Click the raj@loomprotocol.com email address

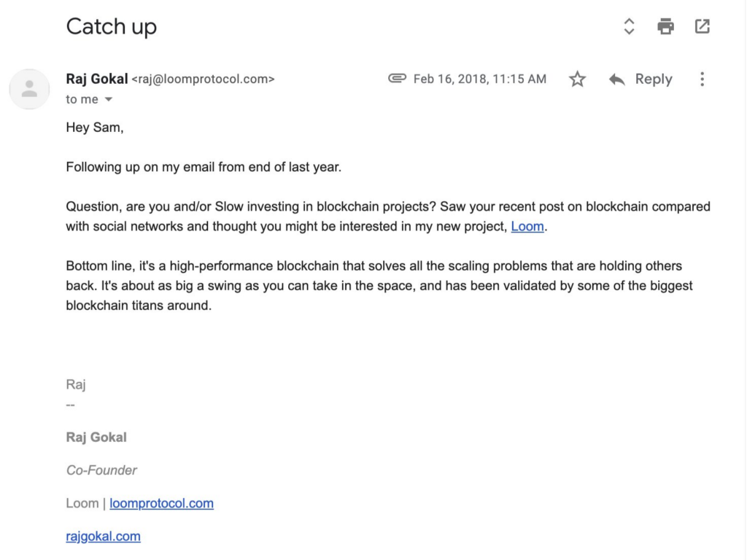click(204, 79)
